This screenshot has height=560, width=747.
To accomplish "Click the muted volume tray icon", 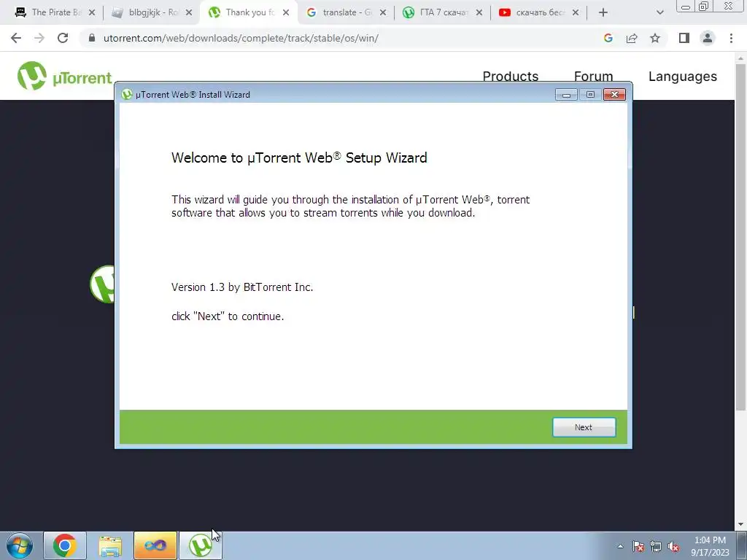I will (x=673, y=546).
